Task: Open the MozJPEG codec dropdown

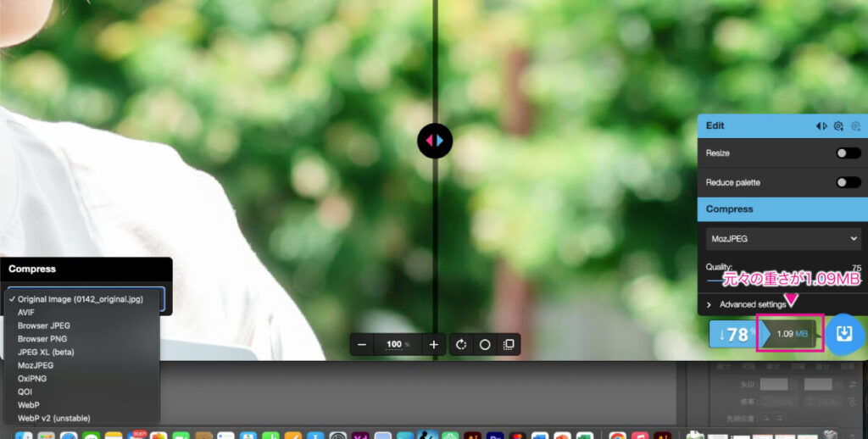Action: tap(783, 239)
